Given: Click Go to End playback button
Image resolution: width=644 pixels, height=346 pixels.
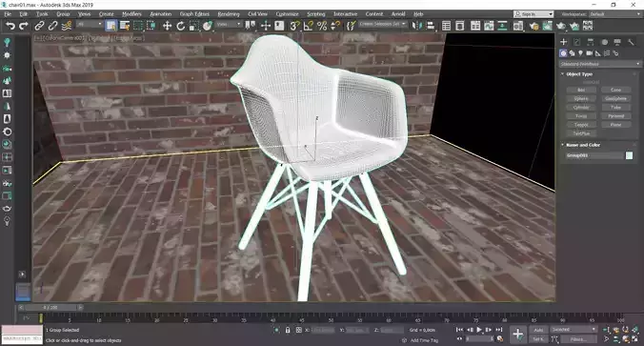Looking at the screenshot, I should click(x=498, y=330).
